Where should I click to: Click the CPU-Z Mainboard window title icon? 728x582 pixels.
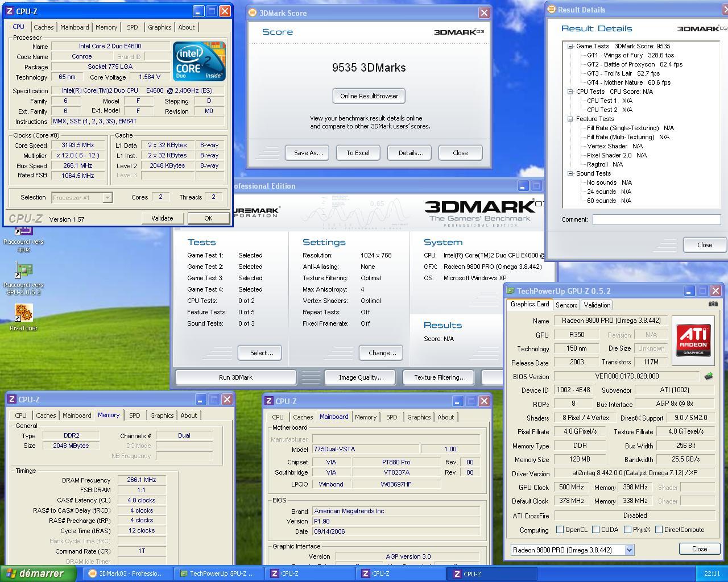[x=269, y=401]
